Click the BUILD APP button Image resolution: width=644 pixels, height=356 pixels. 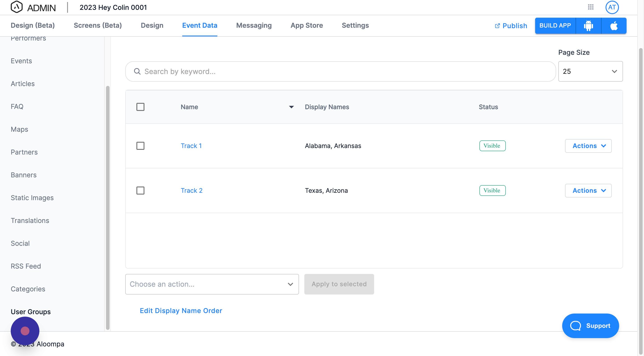[555, 25]
